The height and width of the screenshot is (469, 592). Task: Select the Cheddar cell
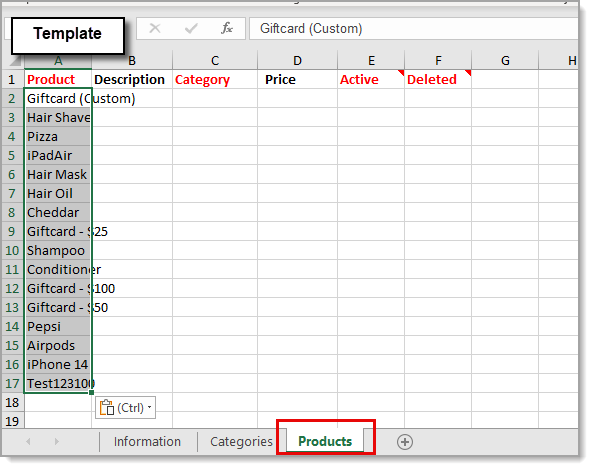tap(58, 212)
